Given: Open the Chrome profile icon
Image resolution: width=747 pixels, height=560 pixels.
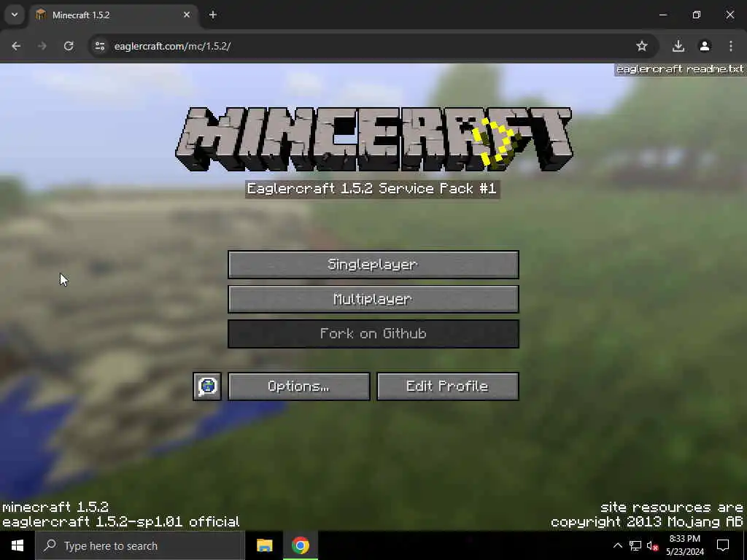Looking at the screenshot, I should click(705, 46).
